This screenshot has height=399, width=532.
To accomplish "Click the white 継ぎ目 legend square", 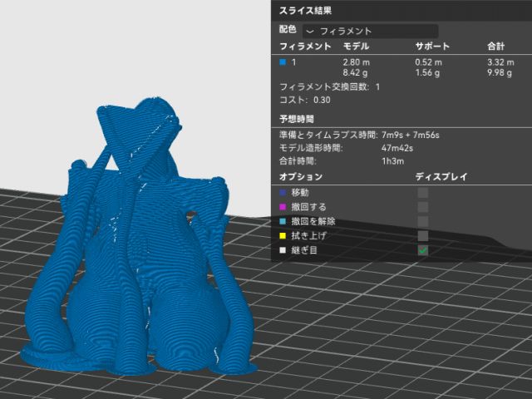I will [283, 250].
